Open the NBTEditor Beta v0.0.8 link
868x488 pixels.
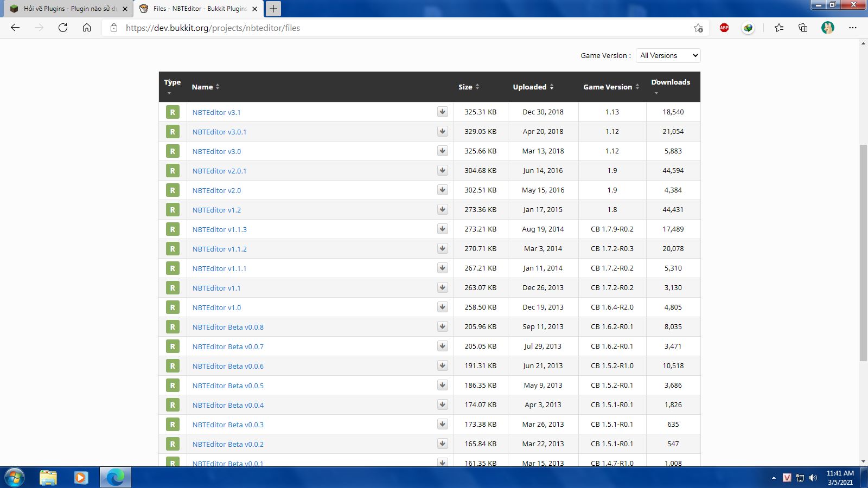(228, 327)
